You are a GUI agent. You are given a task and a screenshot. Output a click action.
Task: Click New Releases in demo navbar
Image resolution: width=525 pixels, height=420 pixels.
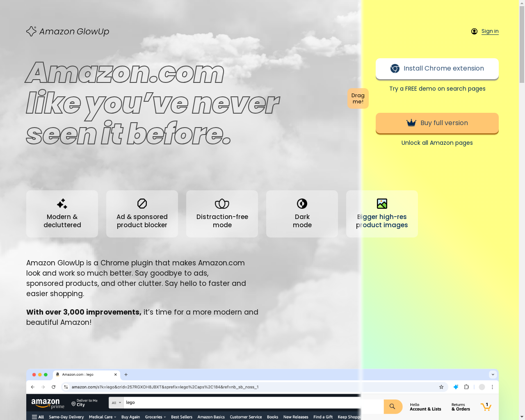(x=296, y=417)
